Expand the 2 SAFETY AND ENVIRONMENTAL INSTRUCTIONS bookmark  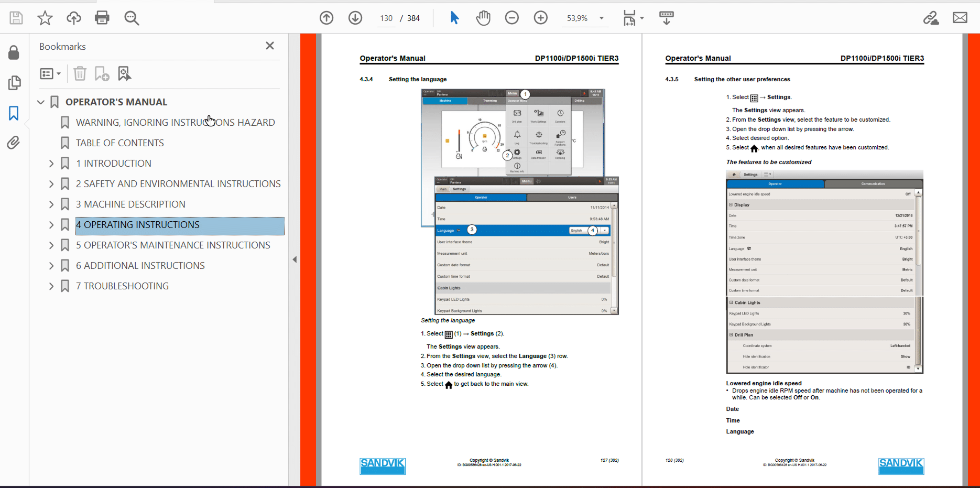(x=51, y=184)
